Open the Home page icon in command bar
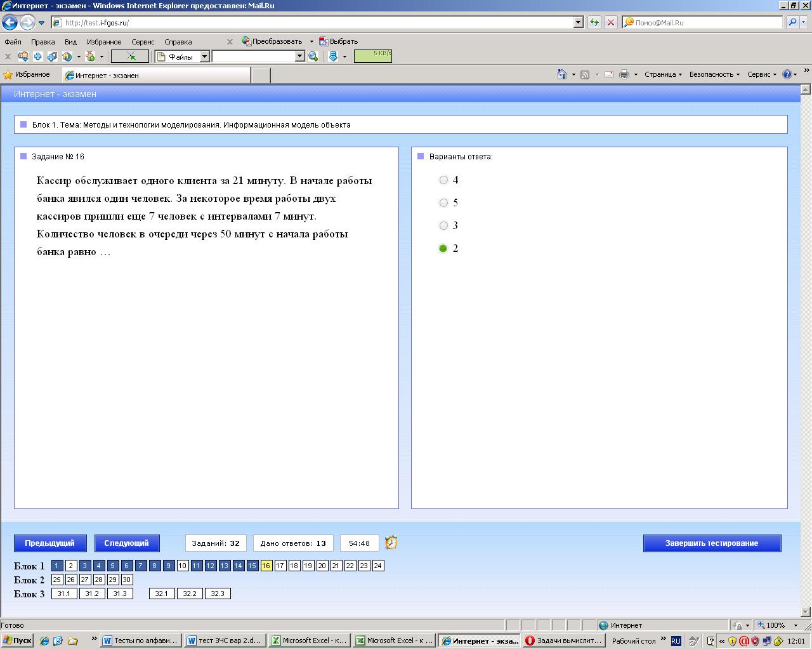Screen dimensions: 812x650 (x=561, y=74)
